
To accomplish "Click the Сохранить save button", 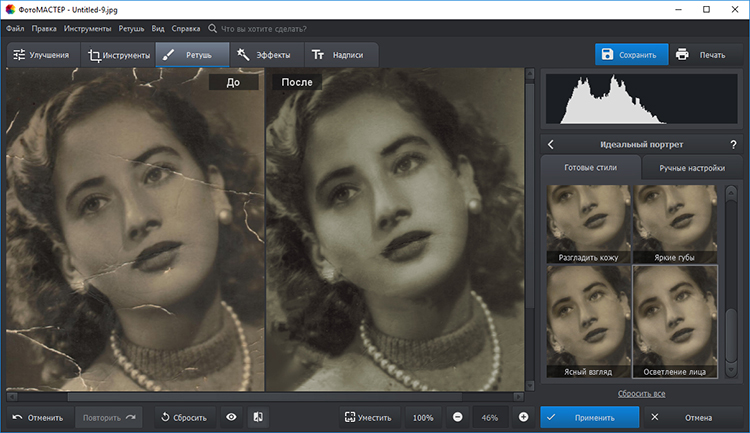I will click(x=632, y=55).
